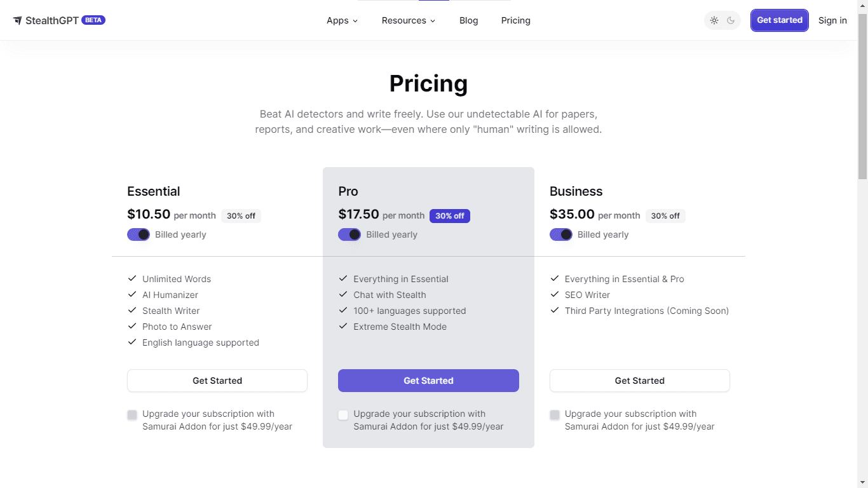868x488 pixels.
Task: Click the Pro plan 30% off badge
Action: (x=449, y=216)
